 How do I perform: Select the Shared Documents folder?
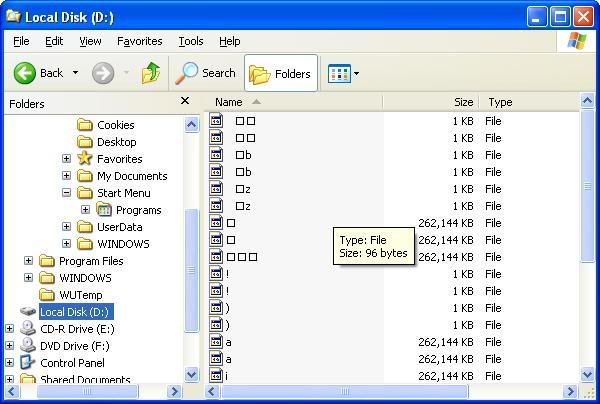point(85,379)
